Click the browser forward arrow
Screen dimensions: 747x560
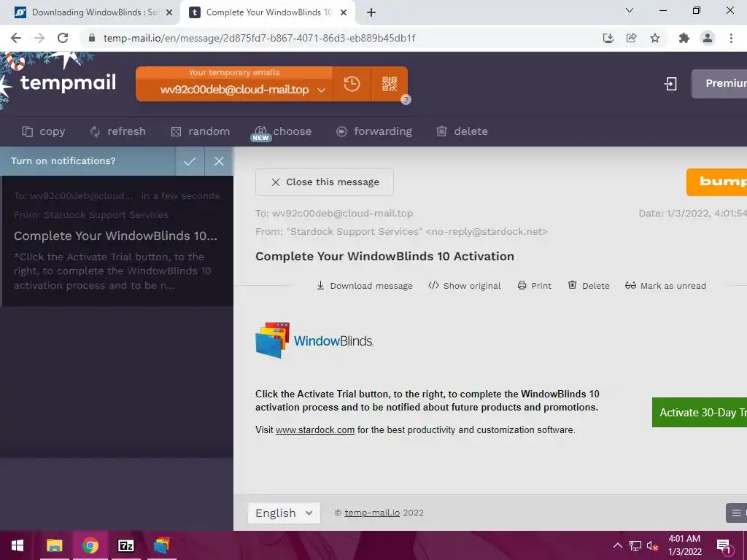39,38
